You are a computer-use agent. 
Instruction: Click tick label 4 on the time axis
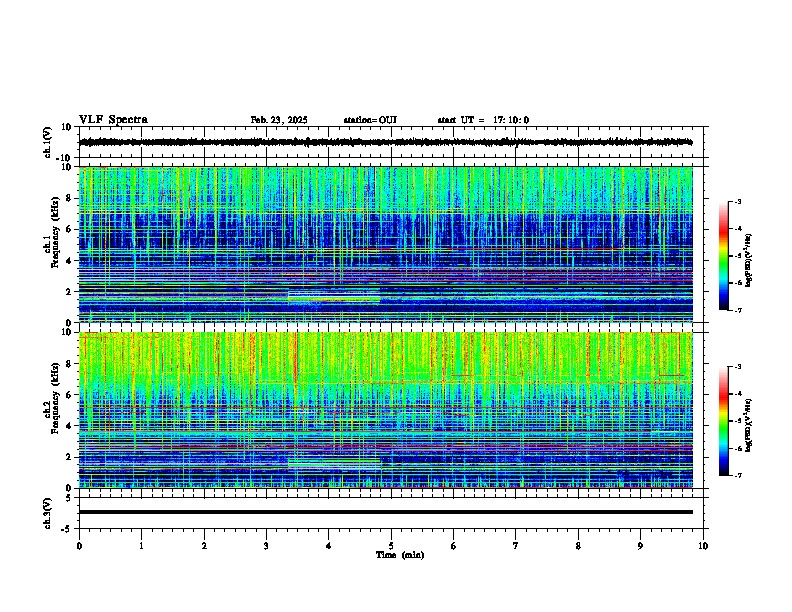pyautogui.click(x=329, y=546)
